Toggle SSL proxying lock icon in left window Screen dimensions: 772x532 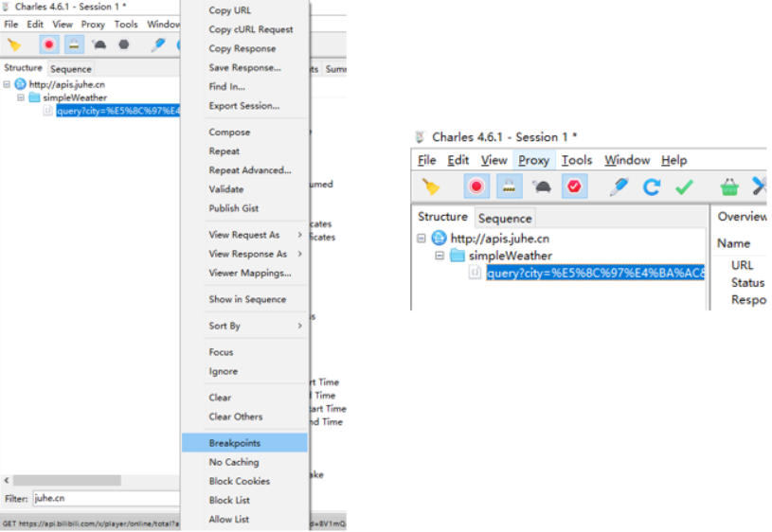[x=74, y=44]
